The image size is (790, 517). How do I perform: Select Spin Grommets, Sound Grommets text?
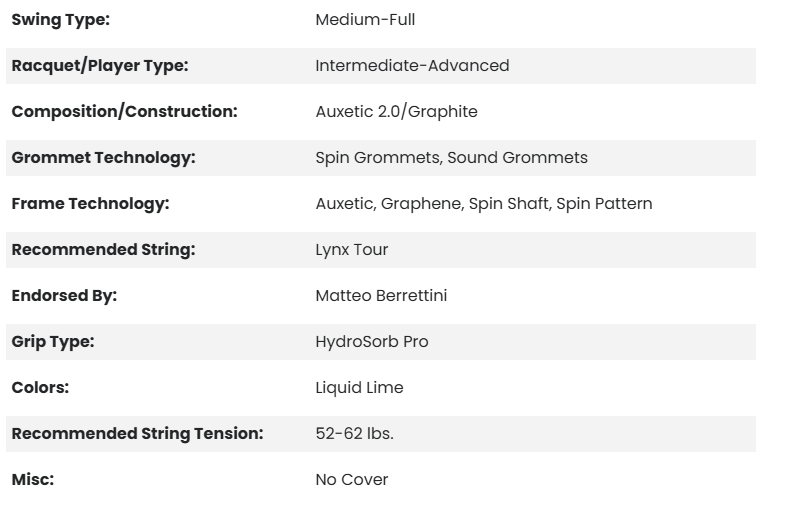(x=451, y=158)
